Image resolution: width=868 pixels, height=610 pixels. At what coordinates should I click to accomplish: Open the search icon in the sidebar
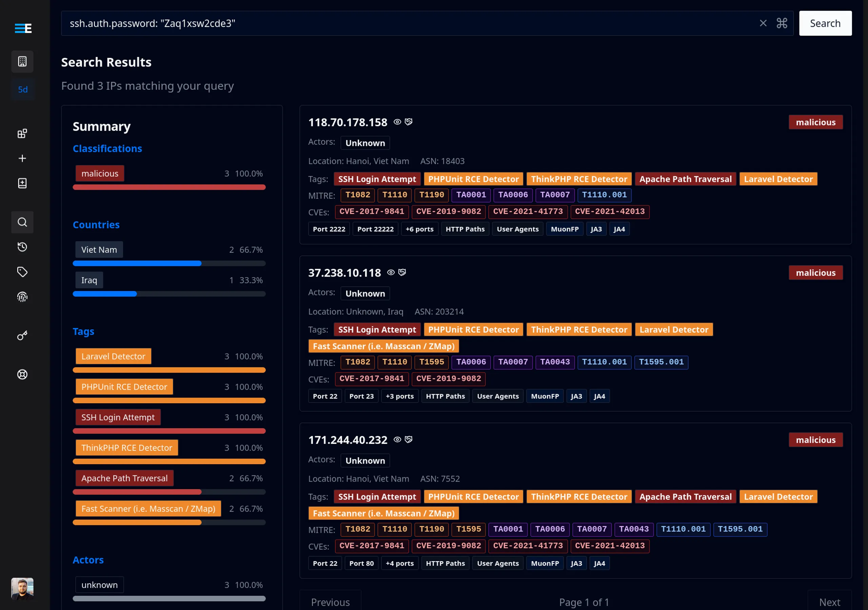pos(22,222)
